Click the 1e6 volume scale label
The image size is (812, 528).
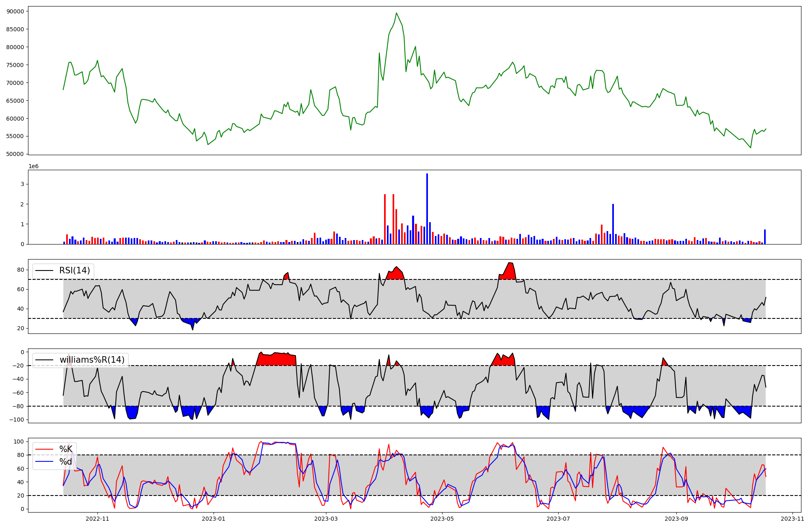(33, 167)
